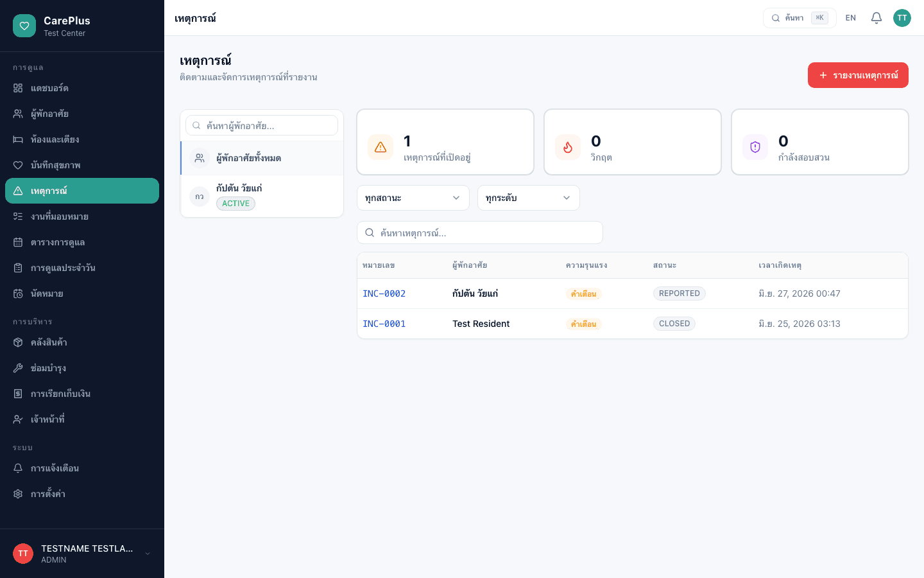Screen dimensions: 924x578
Task: Click the open incidents warning triangle icon
Action: [x=381, y=147]
